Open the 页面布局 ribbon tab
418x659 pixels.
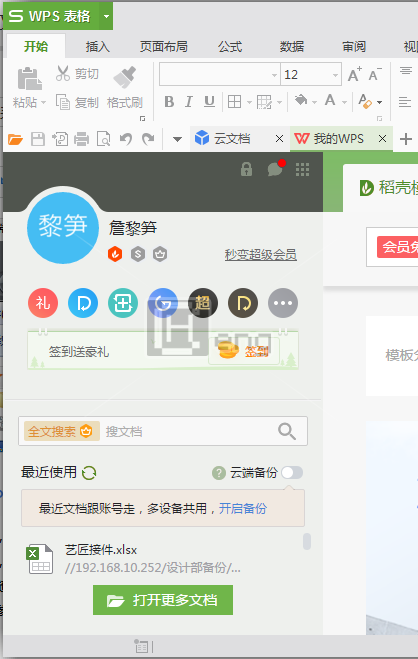[163, 46]
